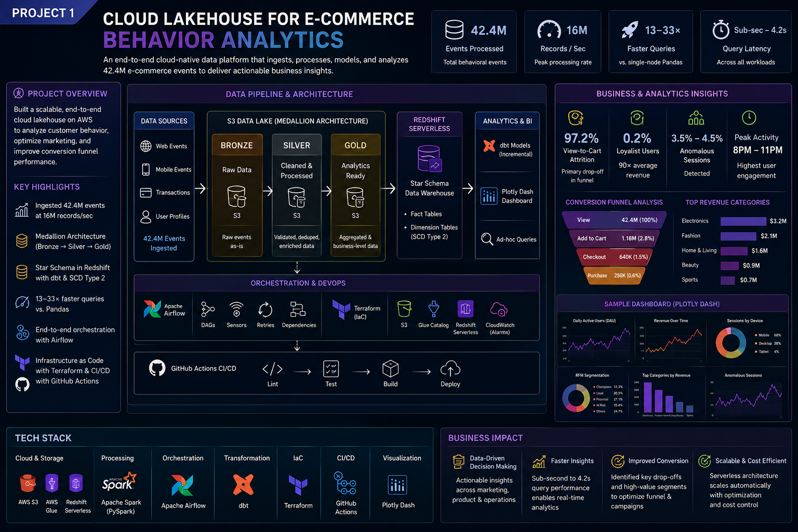Click the Star Schema Data Warehouse icon
Image resolution: width=798 pixels, height=532 pixels.
pos(429,158)
